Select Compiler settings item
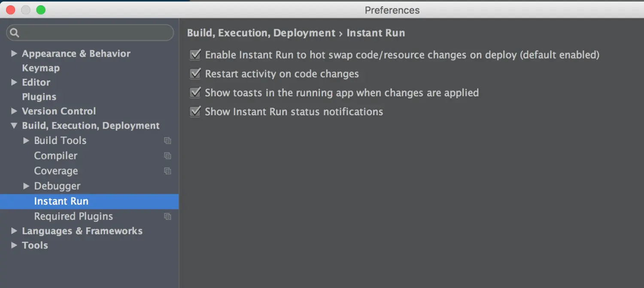Image resolution: width=644 pixels, height=288 pixels. 56,156
